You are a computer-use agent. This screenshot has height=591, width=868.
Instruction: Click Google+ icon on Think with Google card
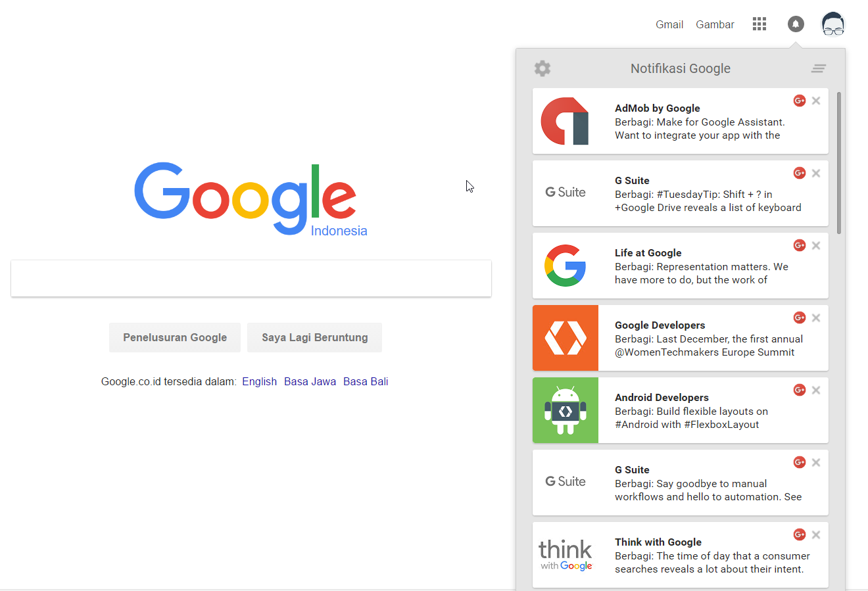[800, 534]
